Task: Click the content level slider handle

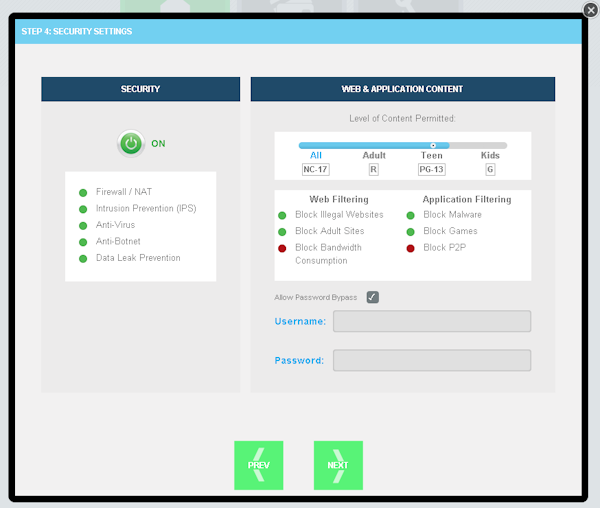Action: pyautogui.click(x=433, y=145)
